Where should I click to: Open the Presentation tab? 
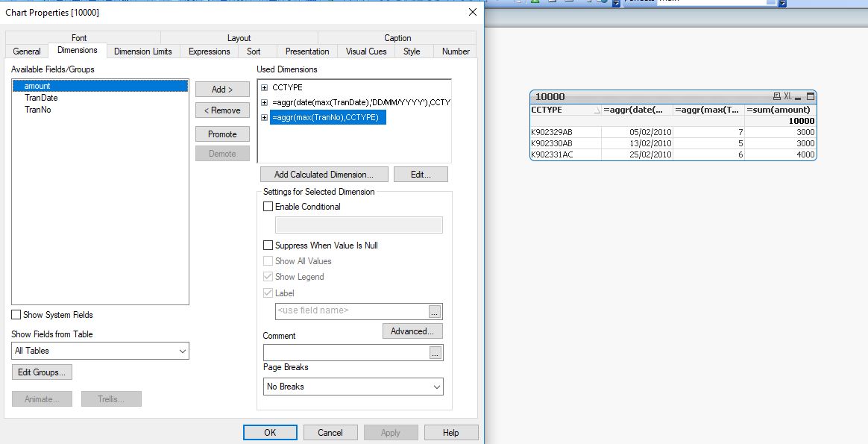click(x=306, y=51)
